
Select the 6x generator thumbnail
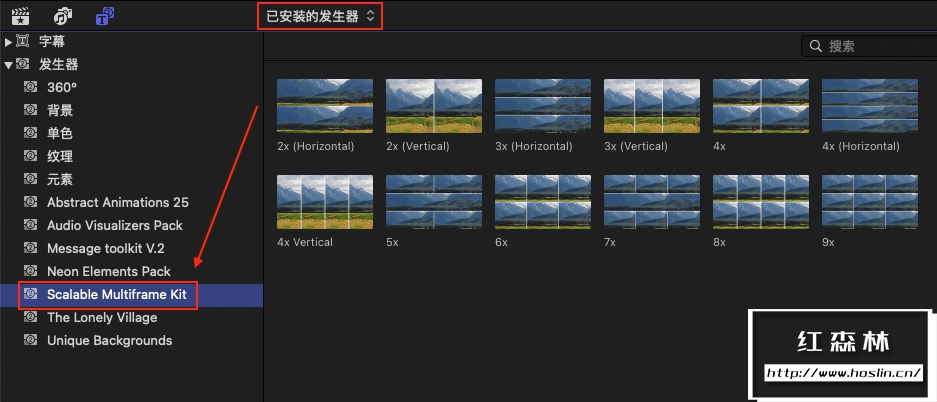tap(543, 202)
